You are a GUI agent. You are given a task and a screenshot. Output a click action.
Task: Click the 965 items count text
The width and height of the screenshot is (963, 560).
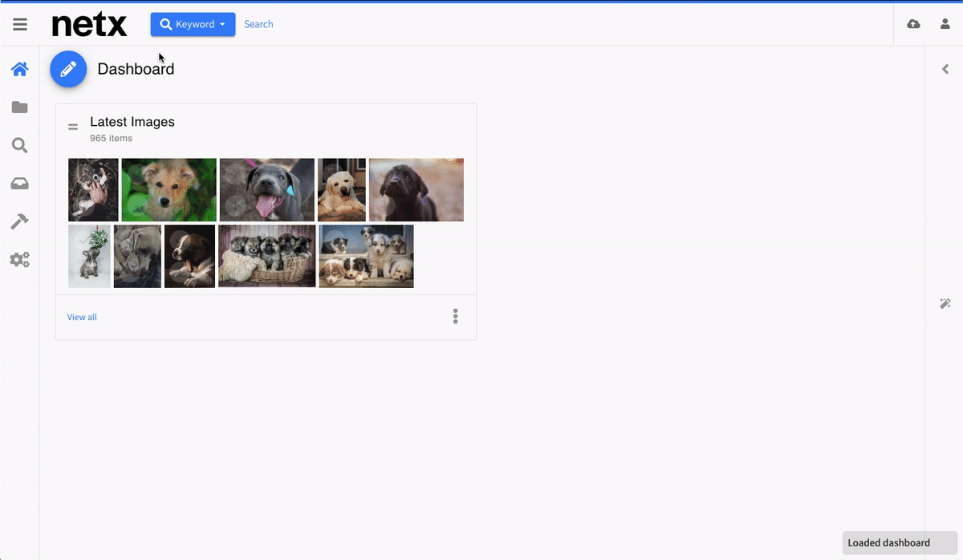[111, 139]
